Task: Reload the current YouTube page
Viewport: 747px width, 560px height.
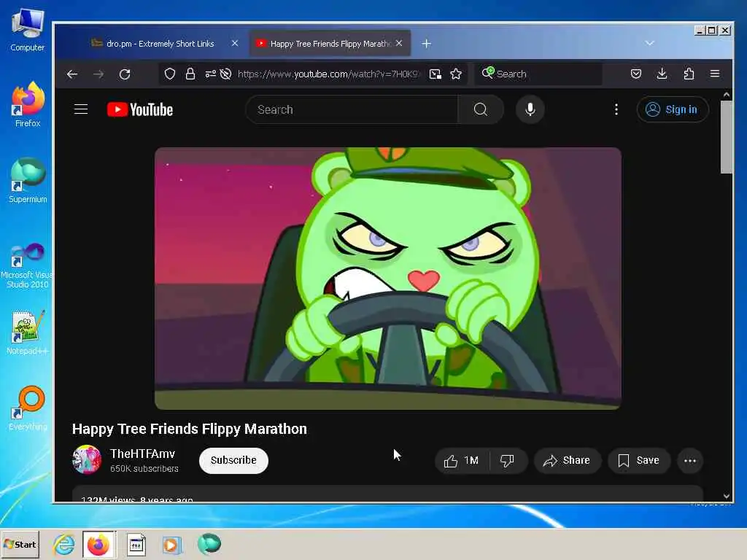Action: (x=125, y=74)
